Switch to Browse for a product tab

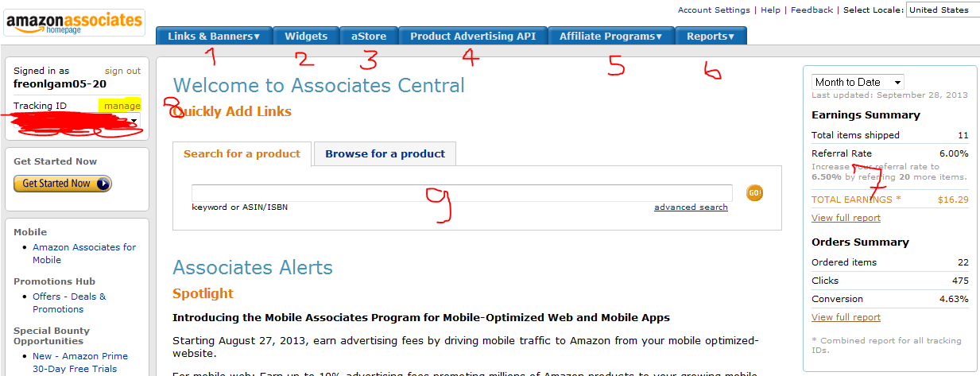pyautogui.click(x=385, y=153)
